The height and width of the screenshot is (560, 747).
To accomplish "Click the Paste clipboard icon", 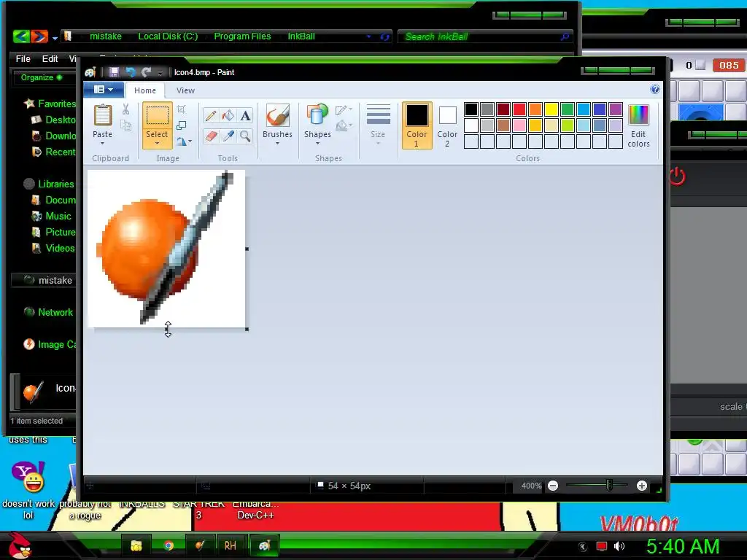I will coord(102,115).
